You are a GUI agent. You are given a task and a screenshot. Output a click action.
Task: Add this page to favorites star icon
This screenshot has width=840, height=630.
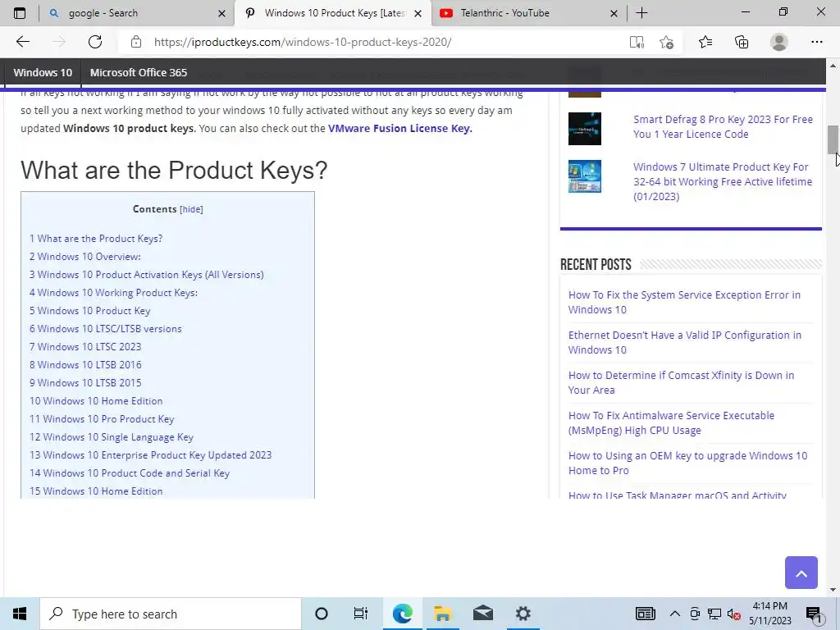coord(666,42)
